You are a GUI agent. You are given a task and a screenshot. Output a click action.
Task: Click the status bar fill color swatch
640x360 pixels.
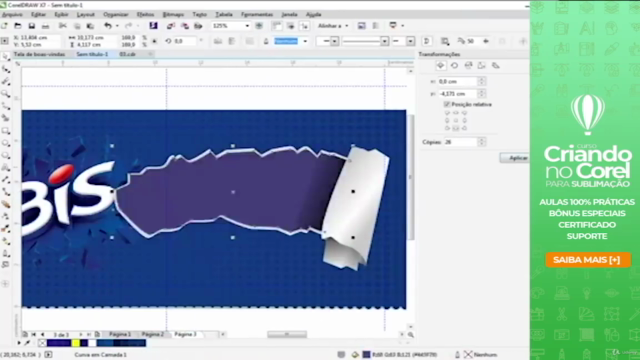[367, 355]
